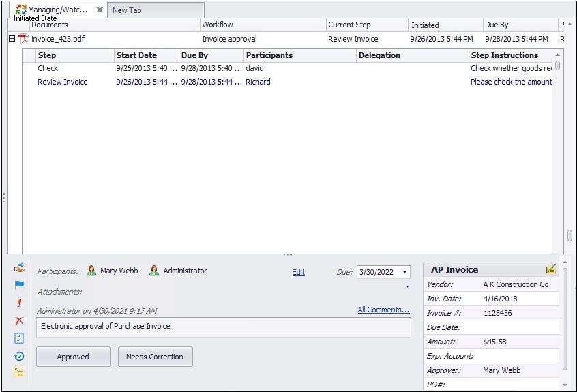Viewport: 577px width, 392px height.
Task: Select the Review Invoice step row
Action: tap(287, 82)
